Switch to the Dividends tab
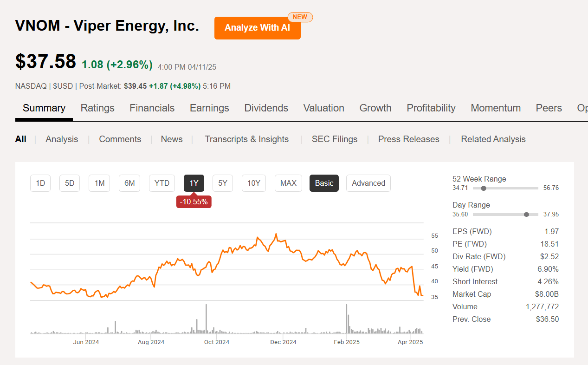This screenshot has height=365, width=588. (x=266, y=108)
